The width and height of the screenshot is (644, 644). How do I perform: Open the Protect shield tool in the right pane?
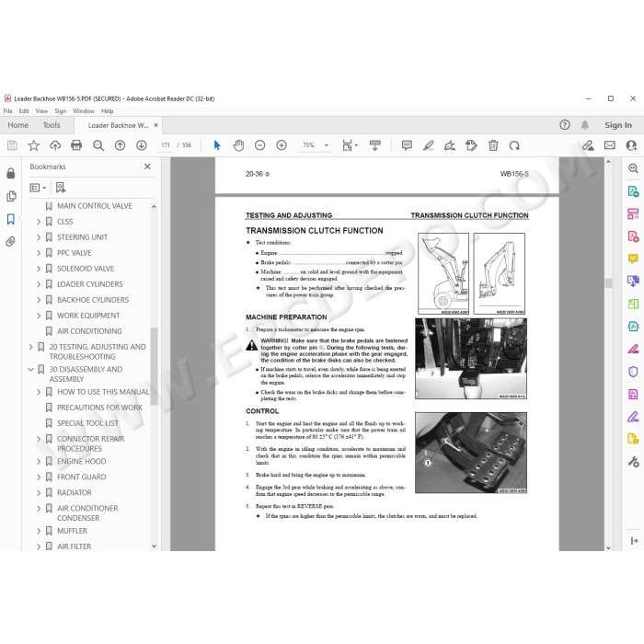633,372
